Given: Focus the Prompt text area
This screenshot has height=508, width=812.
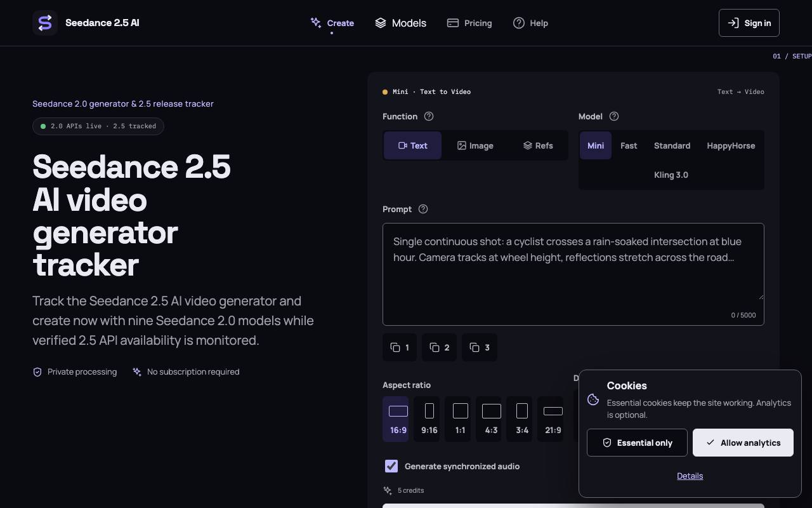Looking at the screenshot, I should click(x=573, y=274).
